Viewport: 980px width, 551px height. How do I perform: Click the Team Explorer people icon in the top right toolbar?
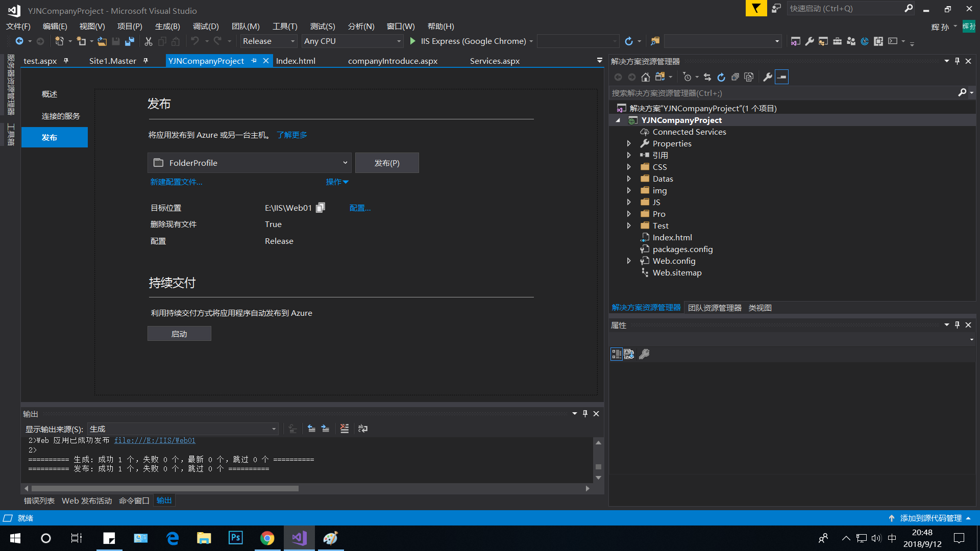coord(851,41)
